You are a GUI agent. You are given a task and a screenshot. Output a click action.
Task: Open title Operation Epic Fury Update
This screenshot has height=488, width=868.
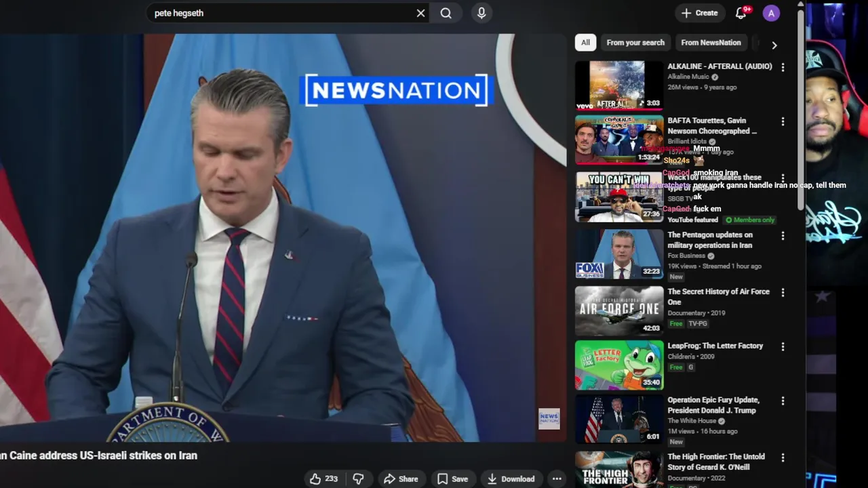tap(713, 405)
